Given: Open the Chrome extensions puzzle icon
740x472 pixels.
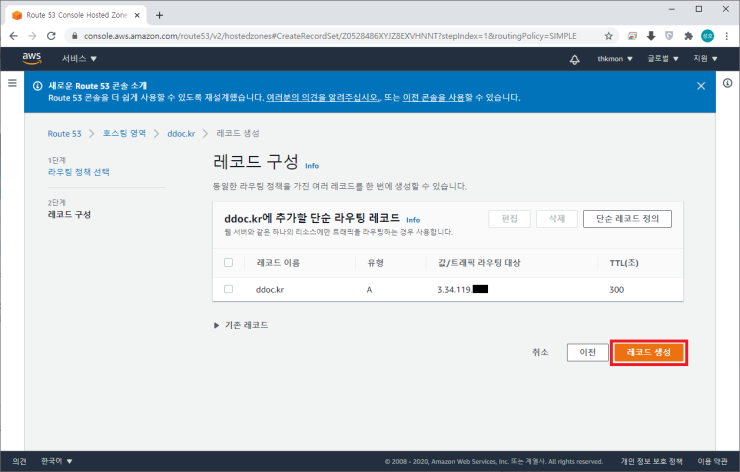Looking at the screenshot, I should click(686, 35).
